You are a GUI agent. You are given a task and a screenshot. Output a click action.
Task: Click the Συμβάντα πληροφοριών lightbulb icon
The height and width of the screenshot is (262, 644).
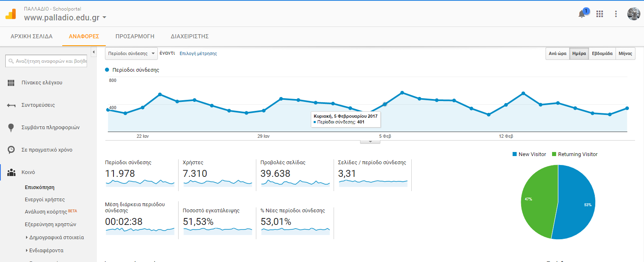pos(11,128)
